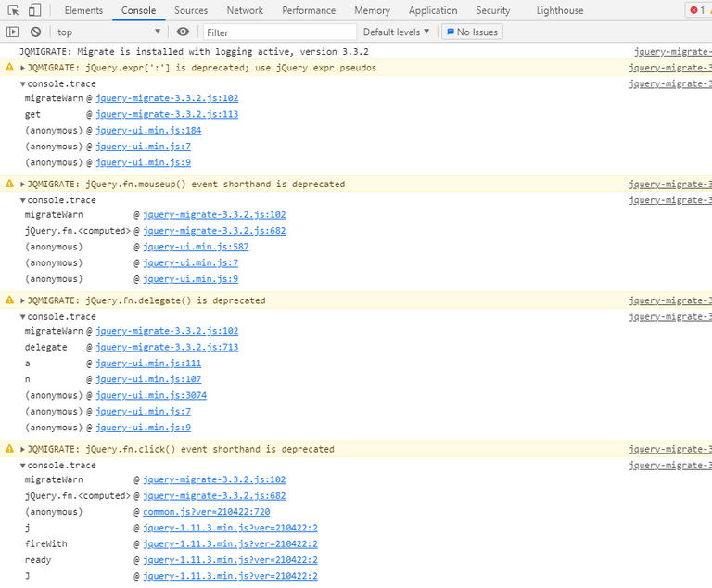Click the 'migrateWarn' text in first trace

(54, 98)
